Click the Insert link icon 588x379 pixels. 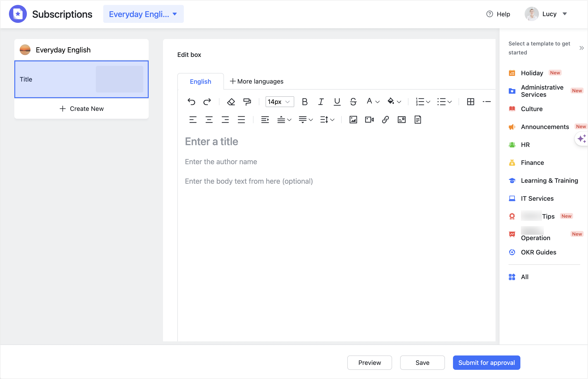385,120
